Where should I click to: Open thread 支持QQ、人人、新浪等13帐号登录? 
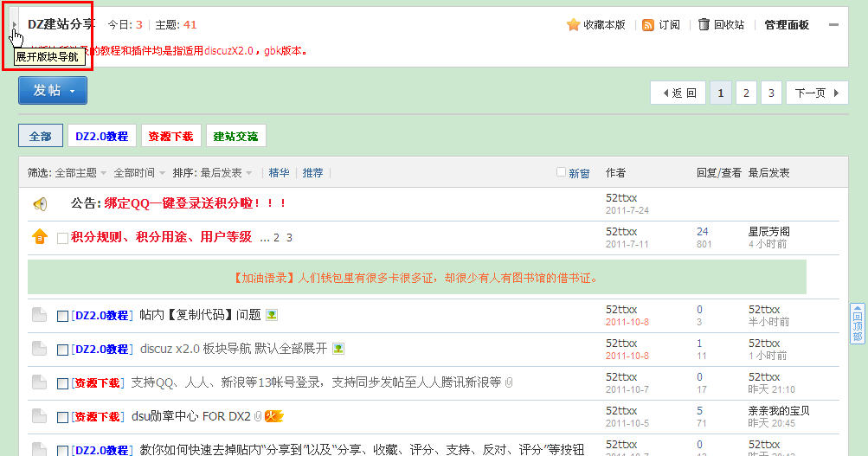coord(316,382)
